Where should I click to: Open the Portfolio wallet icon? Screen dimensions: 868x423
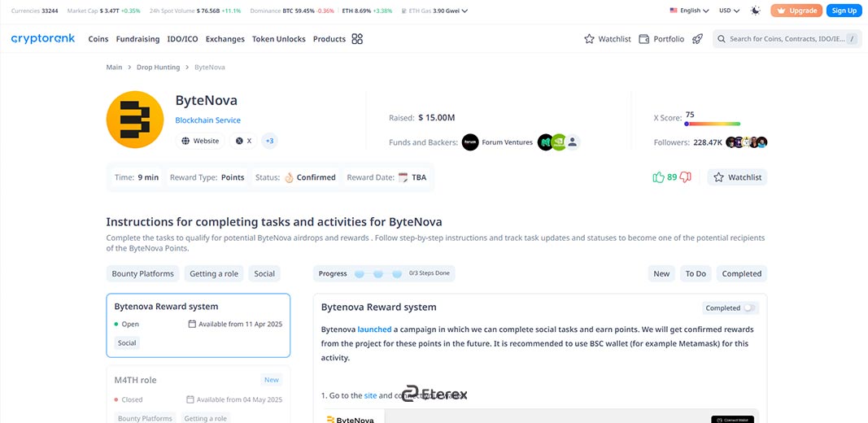(643, 39)
